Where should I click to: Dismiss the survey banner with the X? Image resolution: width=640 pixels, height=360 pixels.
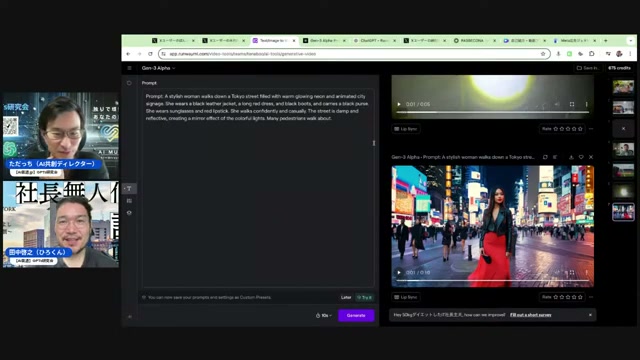click(590, 315)
